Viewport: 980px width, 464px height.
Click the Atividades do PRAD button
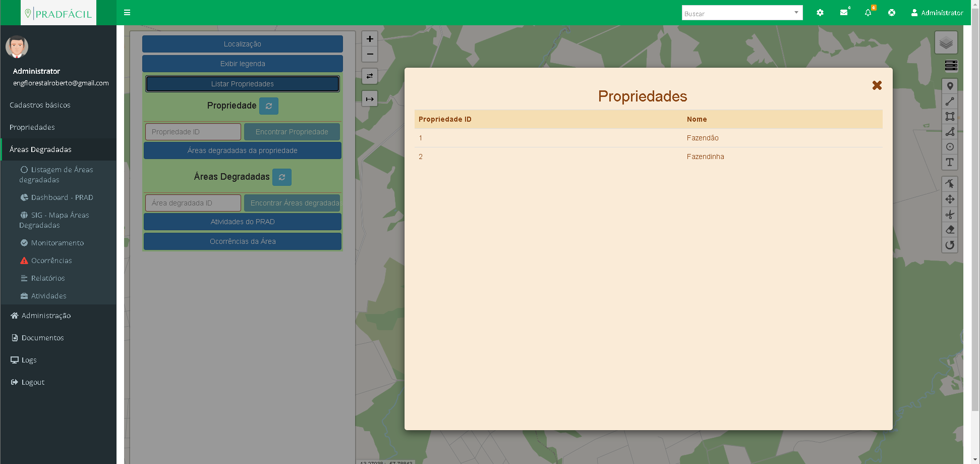(242, 222)
